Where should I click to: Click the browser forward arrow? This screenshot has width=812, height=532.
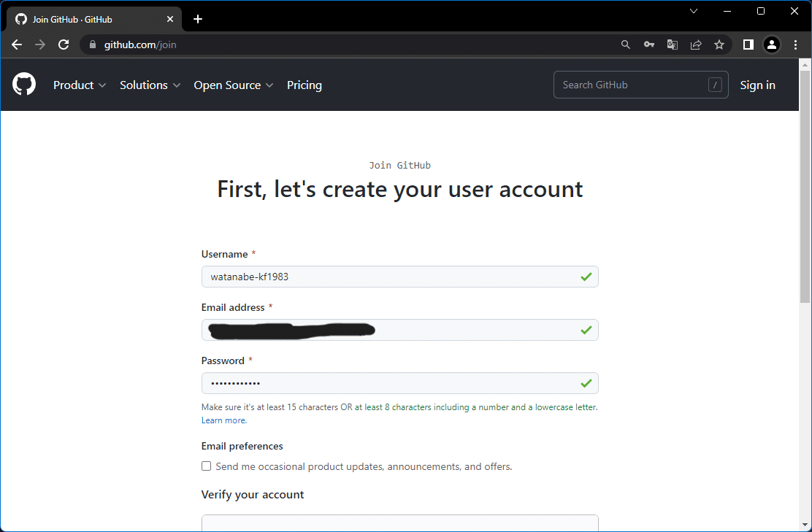click(40, 45)
